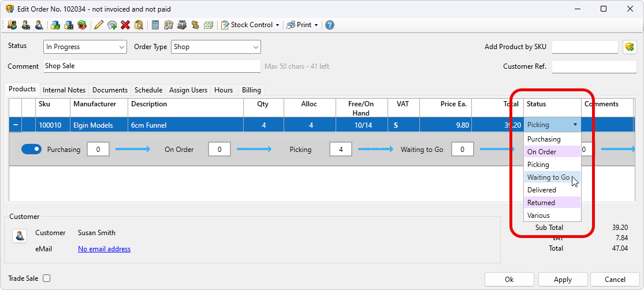Open the calculator tool icon
Image resolution: width=644 pixels, height=290 pixels.
click(155, 25)
